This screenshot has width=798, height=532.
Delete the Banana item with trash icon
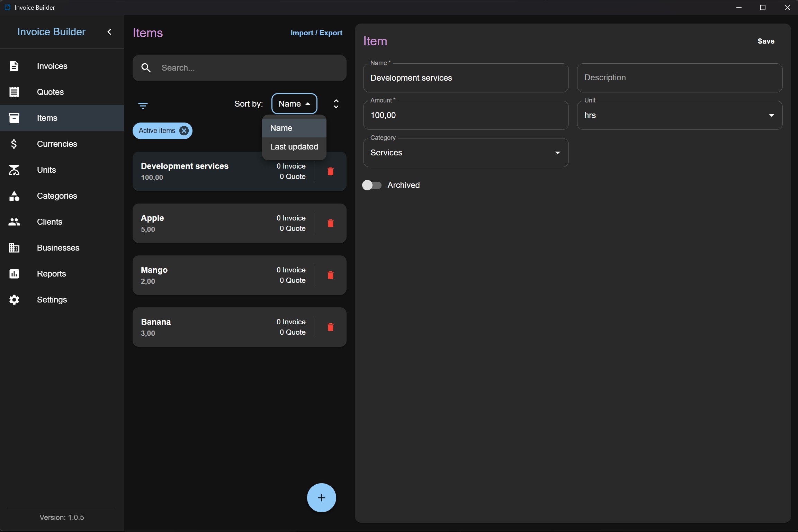pos(331,327)
